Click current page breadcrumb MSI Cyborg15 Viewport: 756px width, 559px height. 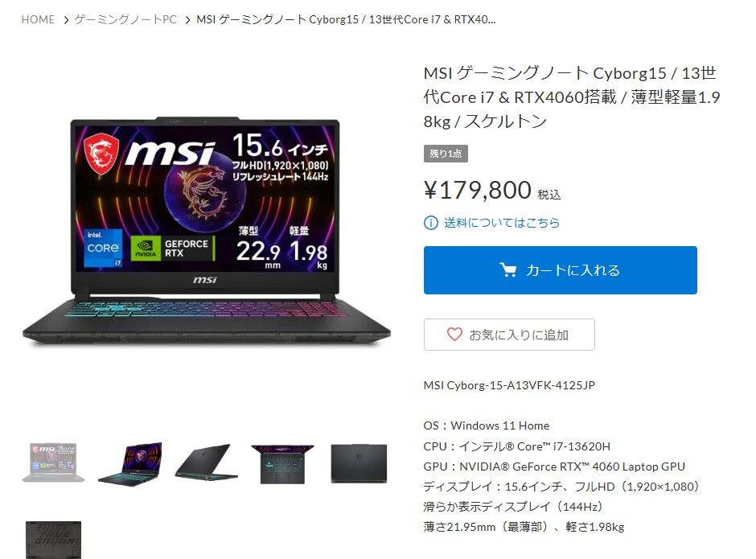(x=346, y=20)
